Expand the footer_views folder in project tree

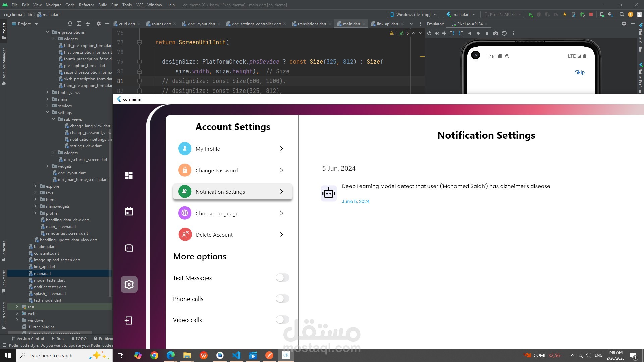[47, 93]
